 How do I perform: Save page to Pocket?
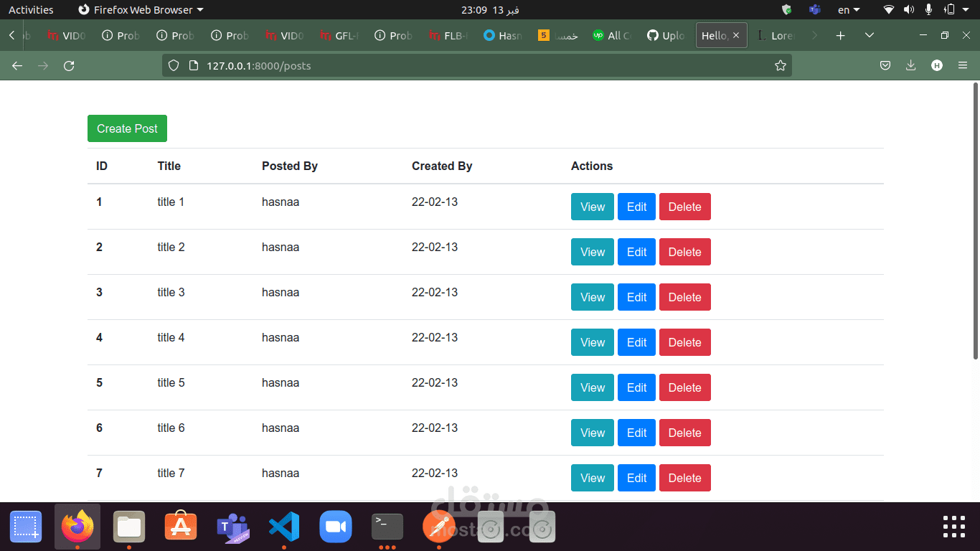coord(885,65)
